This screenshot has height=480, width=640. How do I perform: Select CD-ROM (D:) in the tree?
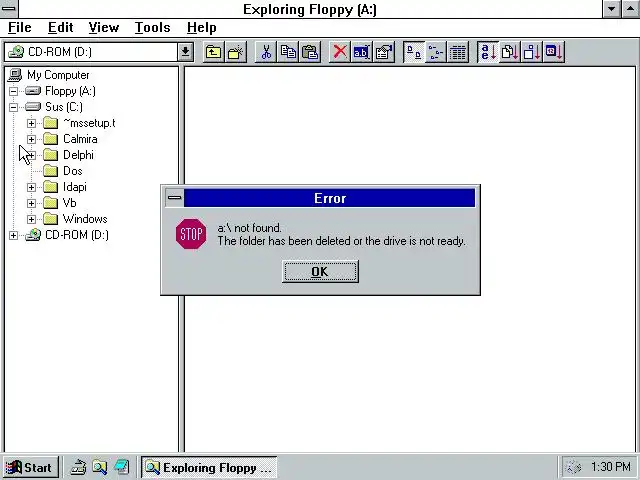77,235
